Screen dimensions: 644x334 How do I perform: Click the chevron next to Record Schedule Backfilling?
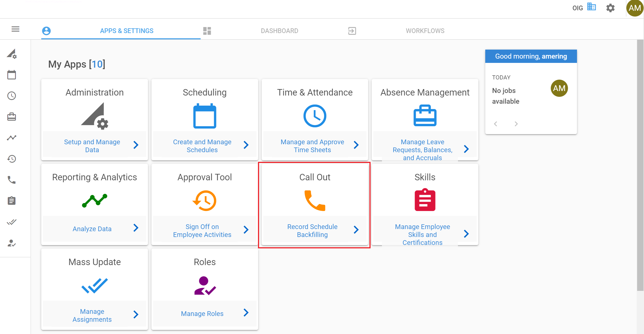click(356, 229)
